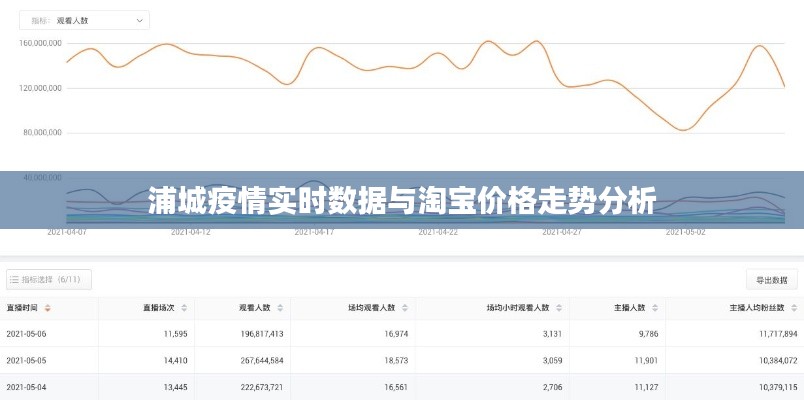Click the 2021-04-17 x-axis date label

point(314,232)
